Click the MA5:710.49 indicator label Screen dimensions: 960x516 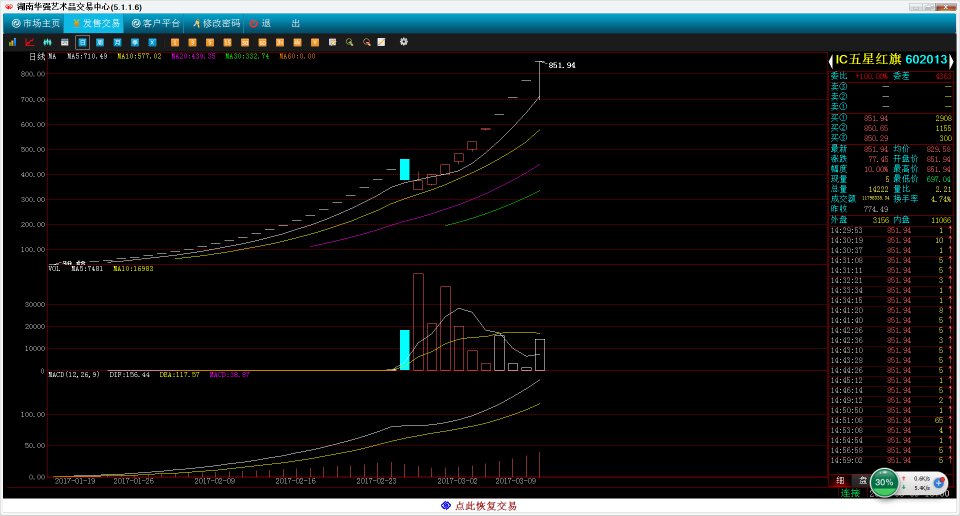pos(87,56)
